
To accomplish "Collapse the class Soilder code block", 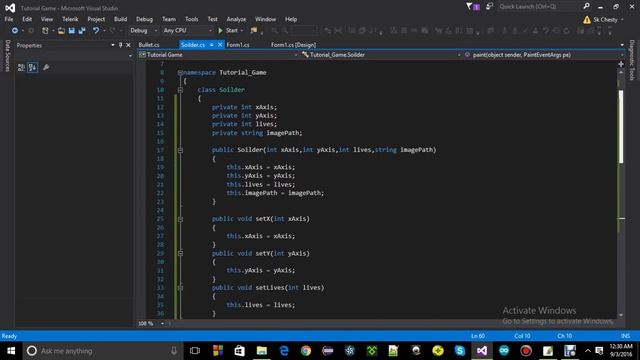I will point(180,90).
